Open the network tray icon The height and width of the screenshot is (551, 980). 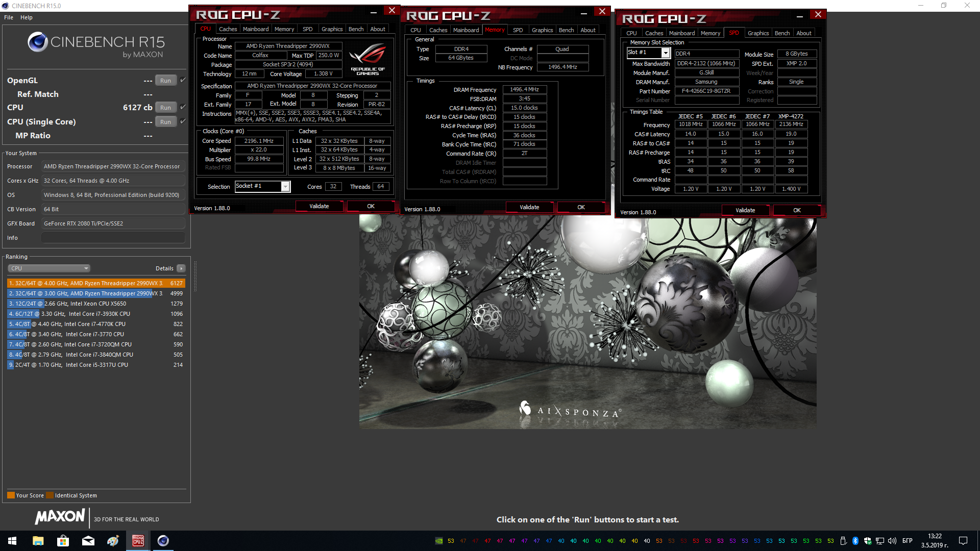click(880, 541)
